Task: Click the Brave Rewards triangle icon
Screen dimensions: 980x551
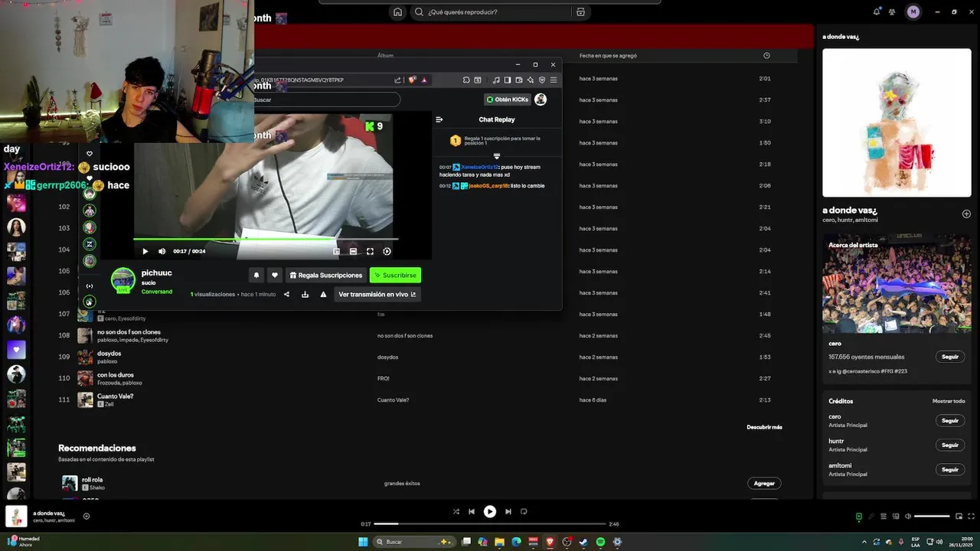Action: pos(423,80)
